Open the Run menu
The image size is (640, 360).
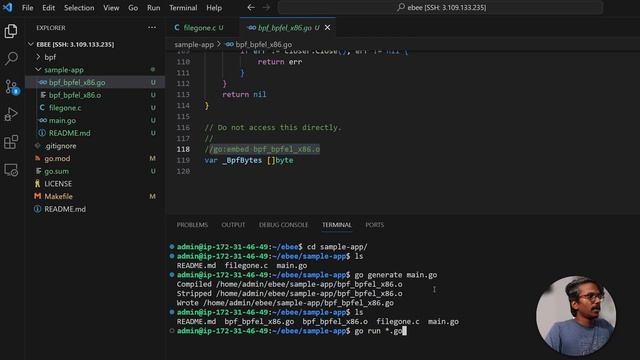tap(153, 8)
